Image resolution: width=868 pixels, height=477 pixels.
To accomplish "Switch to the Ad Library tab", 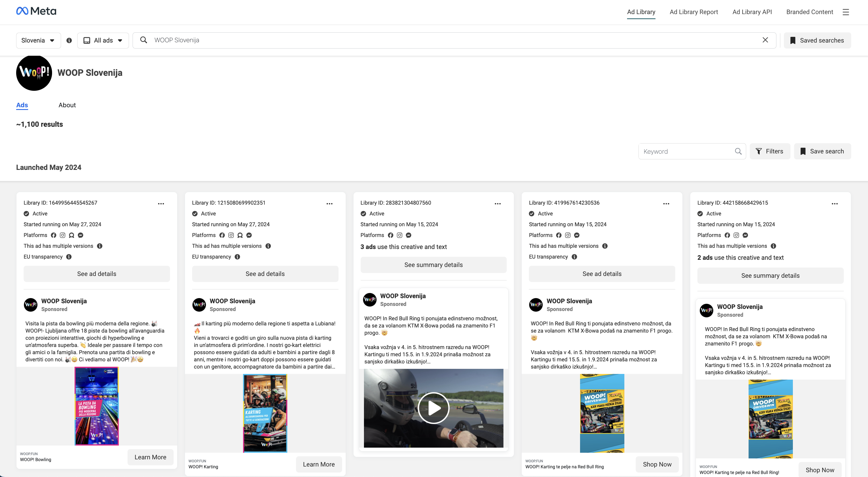I will (x=641, y=12).
